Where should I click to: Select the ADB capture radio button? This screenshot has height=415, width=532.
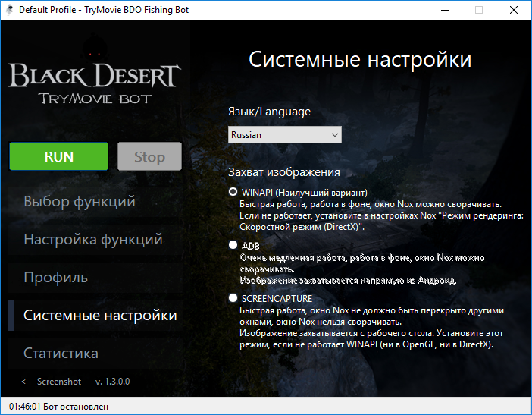tap(233, 245)
